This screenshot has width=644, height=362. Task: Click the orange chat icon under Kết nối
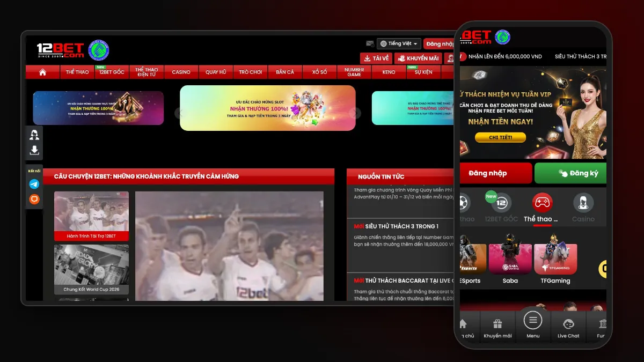coord(34,199)
